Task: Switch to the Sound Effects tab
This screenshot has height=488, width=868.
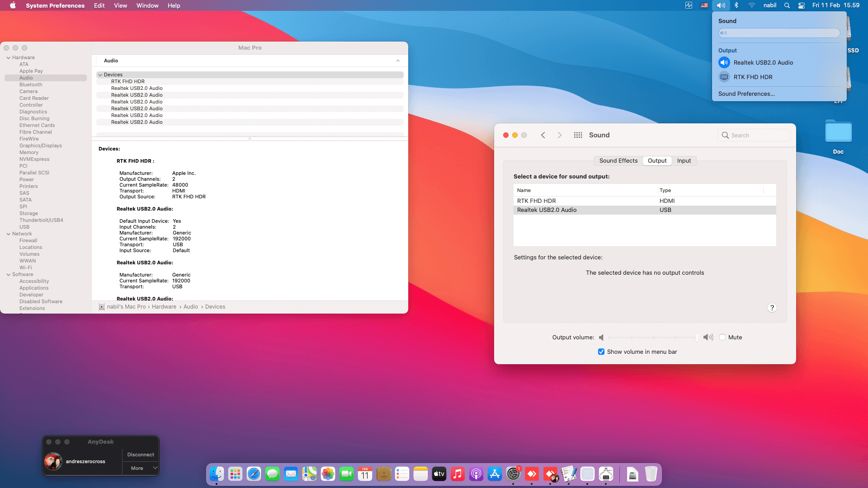Action: tap(618, 161)
